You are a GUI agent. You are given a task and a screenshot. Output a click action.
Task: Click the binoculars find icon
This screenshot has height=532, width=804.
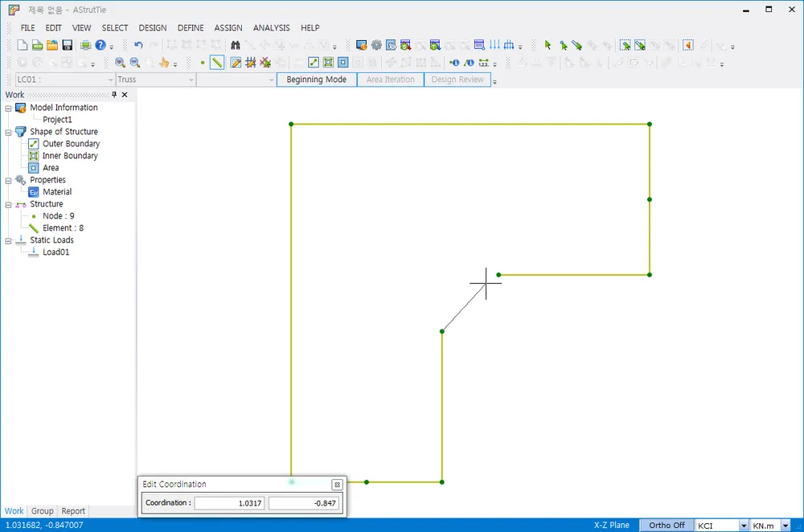[236, 46]
